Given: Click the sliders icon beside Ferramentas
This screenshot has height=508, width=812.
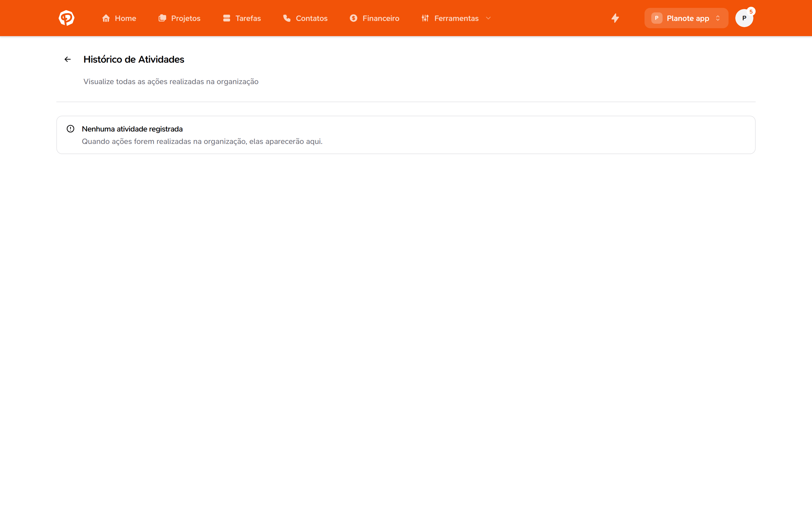Looking at the screenshot, I should coord(425,18).
